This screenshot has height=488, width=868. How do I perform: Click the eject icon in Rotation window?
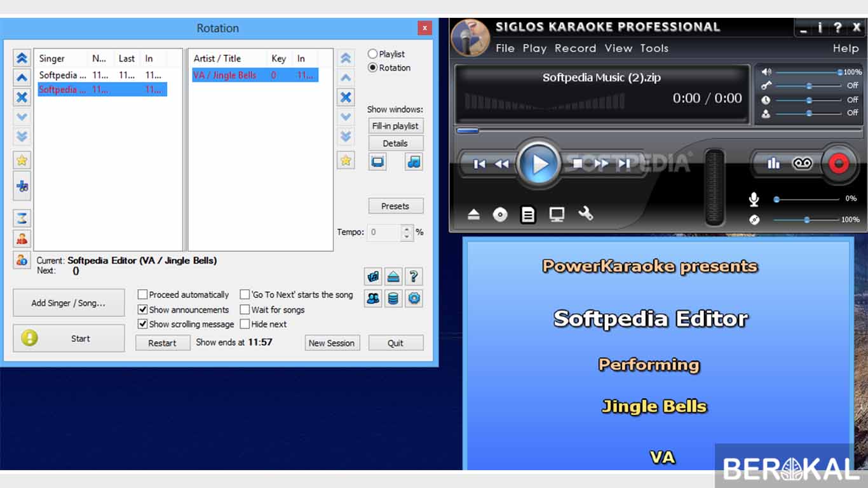pyautogui.click(x=393, y=276)
